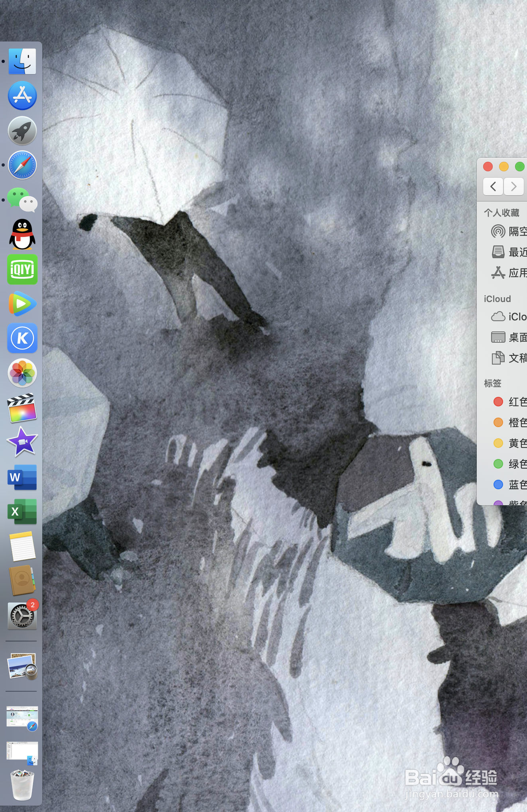Select Desktop (桌面) in the Finder sidebar

(509, 337)
